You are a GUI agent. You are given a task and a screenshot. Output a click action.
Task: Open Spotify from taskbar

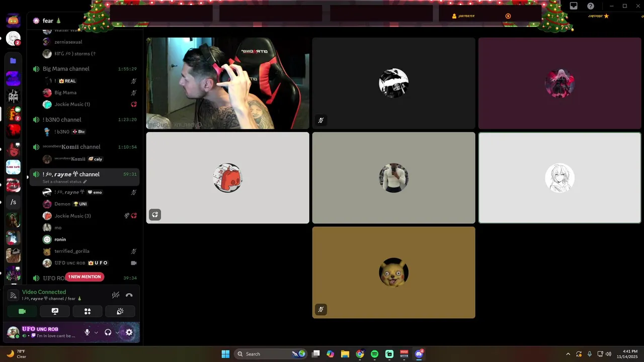[x=374, y=354]
